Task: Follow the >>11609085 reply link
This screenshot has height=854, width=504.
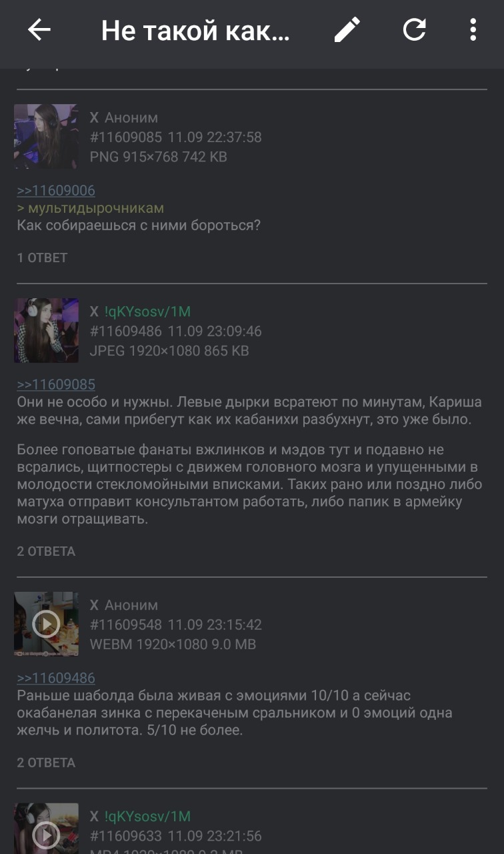Action: coord(56,384)
